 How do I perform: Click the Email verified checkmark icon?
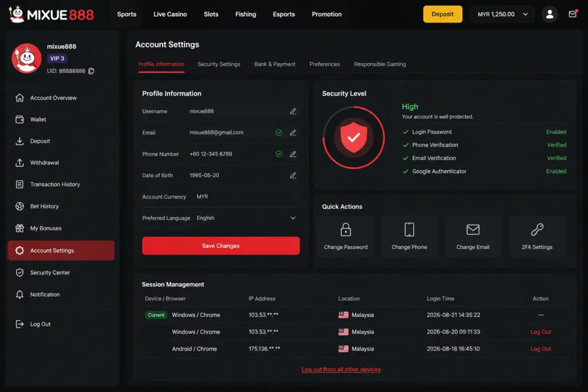click(x=278, y=133)
